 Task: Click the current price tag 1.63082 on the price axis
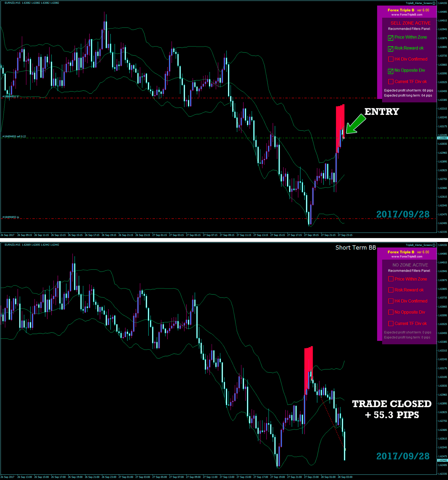tap(442, 138)
